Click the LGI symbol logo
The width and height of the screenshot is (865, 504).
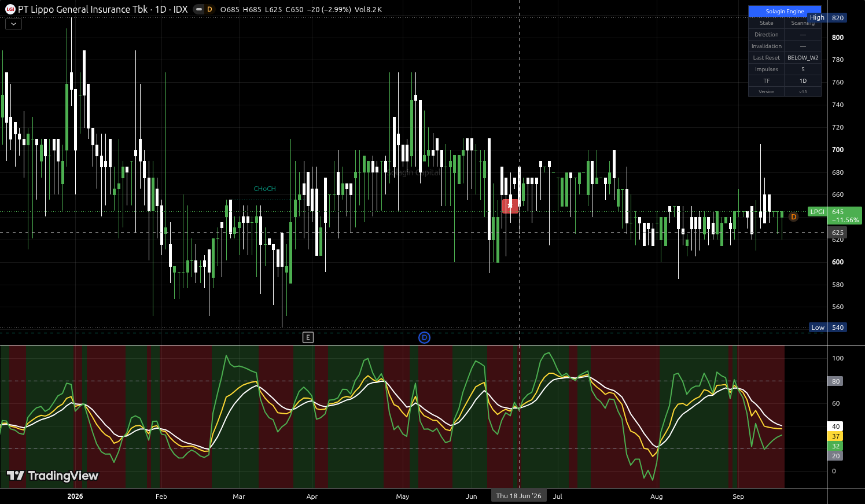click(10, 9)
